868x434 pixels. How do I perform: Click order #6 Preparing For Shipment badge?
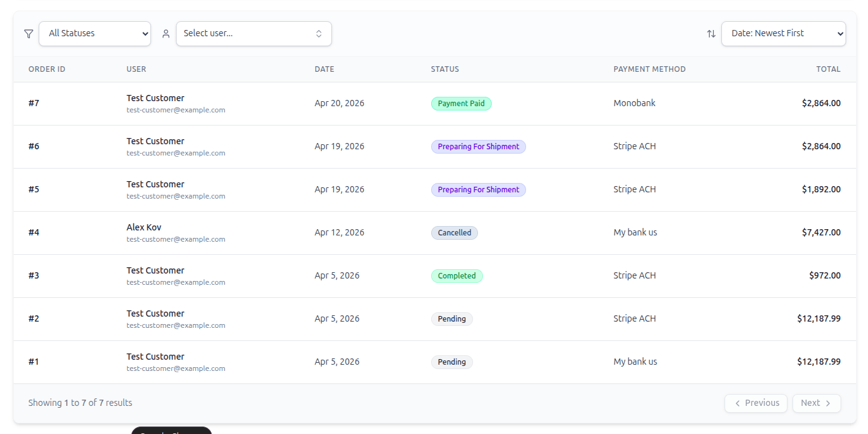tap(479, 147)
